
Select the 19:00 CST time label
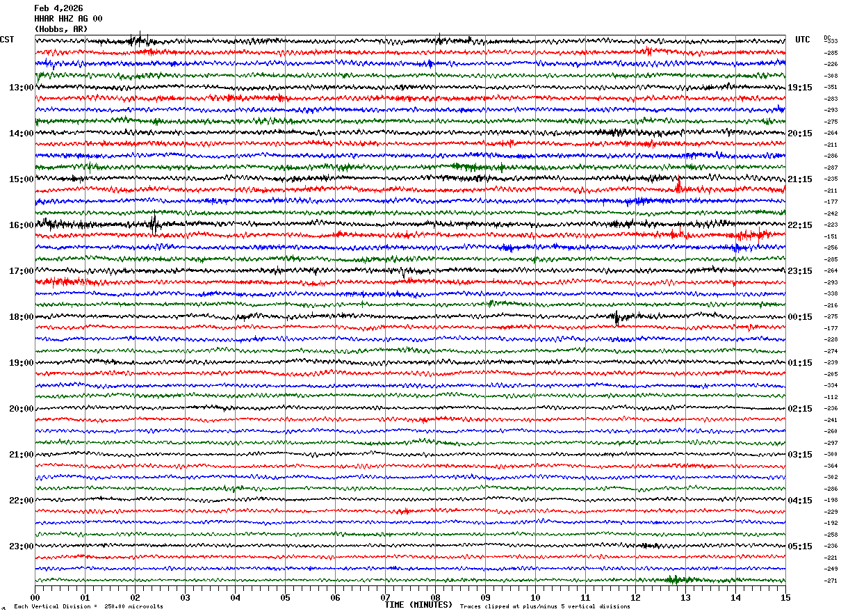point(22,363)
